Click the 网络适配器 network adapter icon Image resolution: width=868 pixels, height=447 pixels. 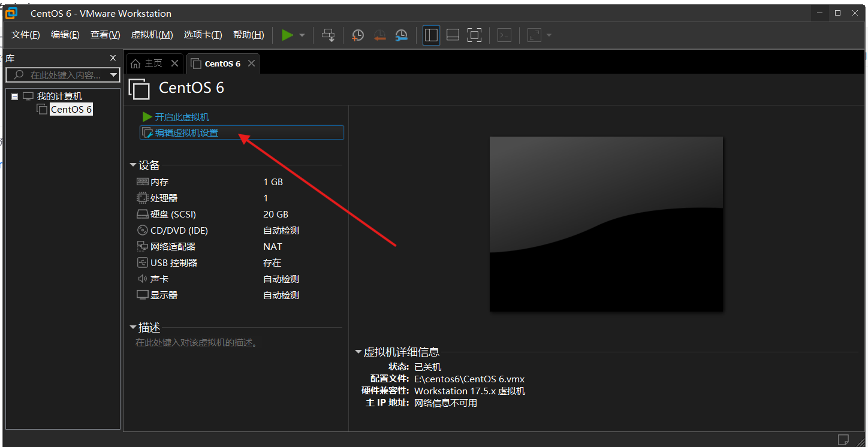pyautogui.click(x=142, y=246)
